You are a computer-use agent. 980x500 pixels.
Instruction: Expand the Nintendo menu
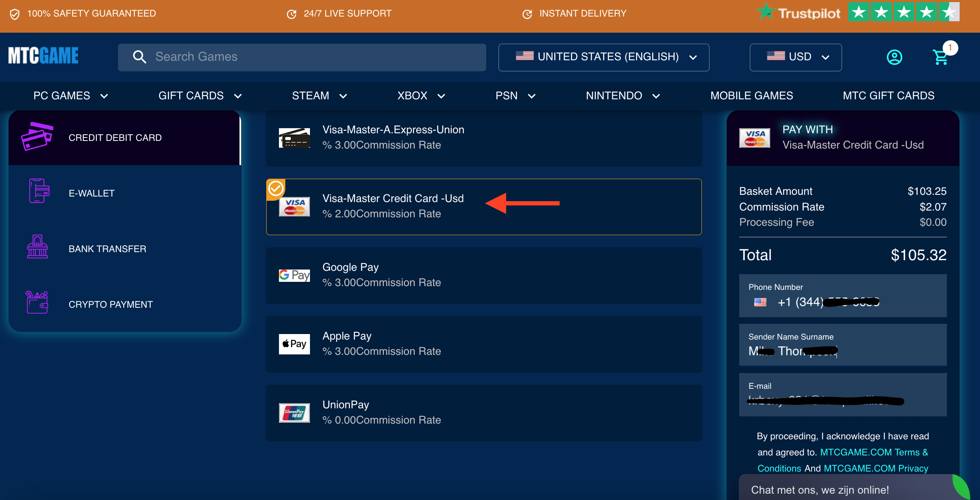point(622,96)
